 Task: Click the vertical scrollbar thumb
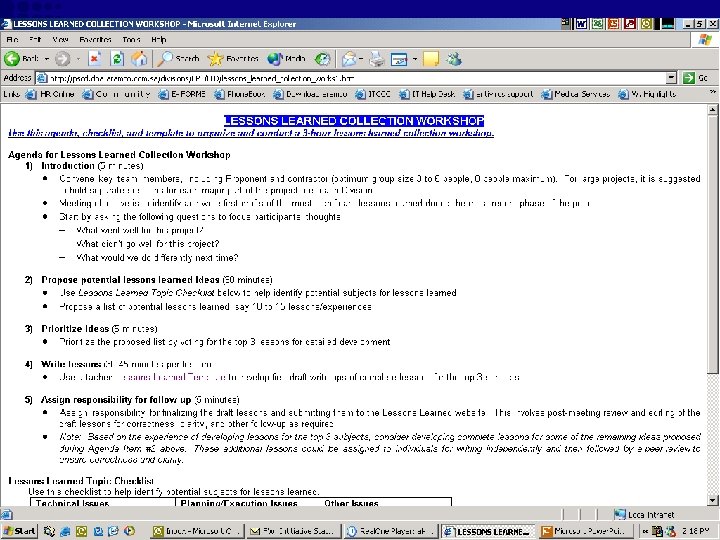(712, 243)
